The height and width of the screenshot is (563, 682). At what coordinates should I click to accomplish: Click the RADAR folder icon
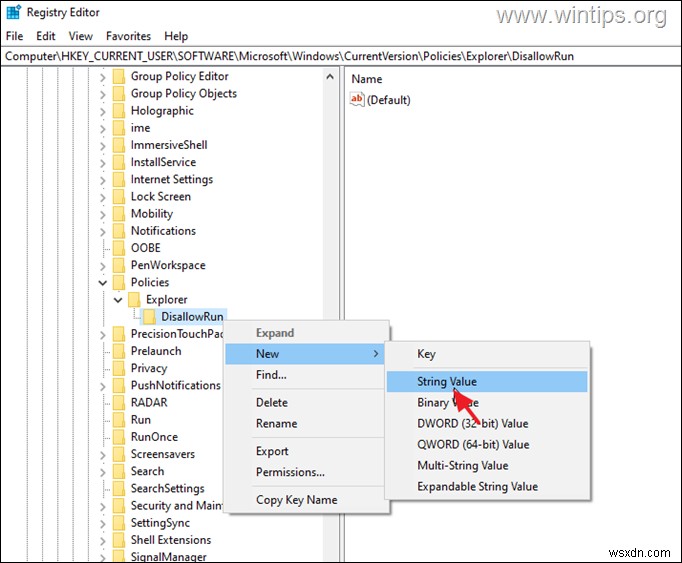pyautogui.click(x=119, y=402)
